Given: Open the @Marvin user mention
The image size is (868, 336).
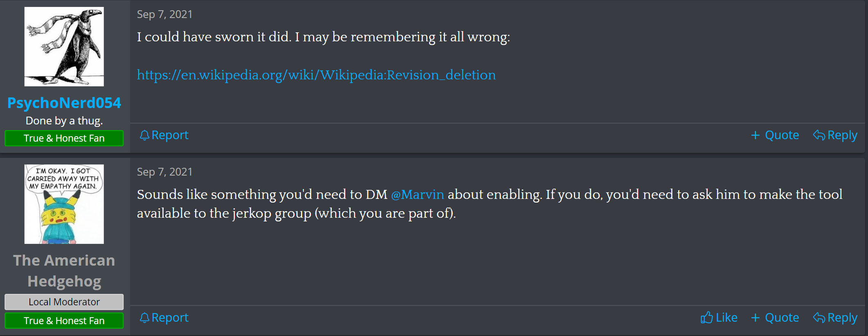Looking at the screenshot, I should tap(417, 194).
